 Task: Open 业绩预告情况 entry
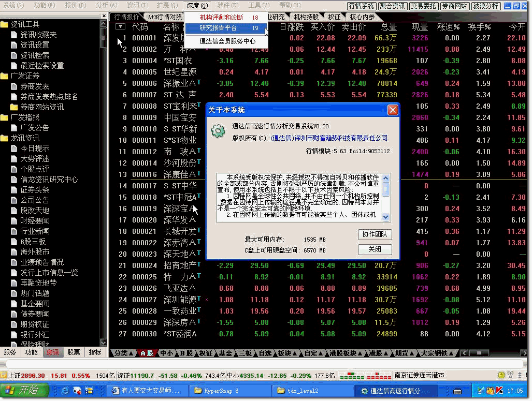point(42,262)
